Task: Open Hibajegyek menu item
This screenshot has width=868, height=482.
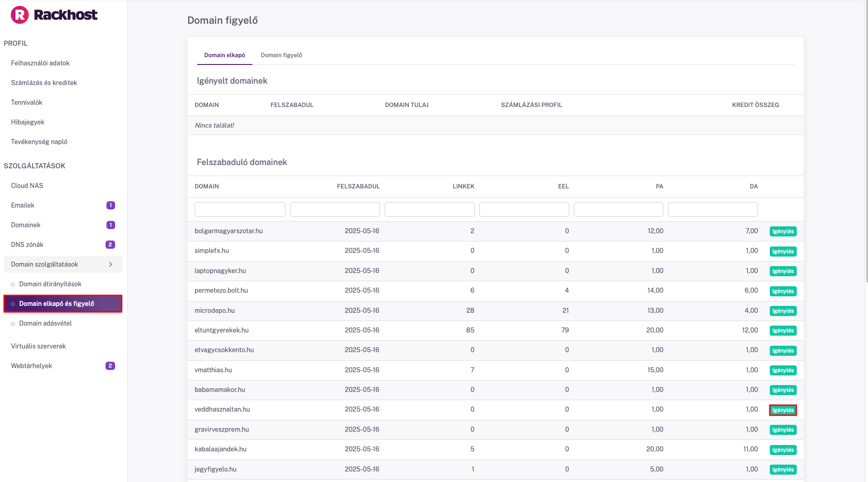Action: point(27,122)
